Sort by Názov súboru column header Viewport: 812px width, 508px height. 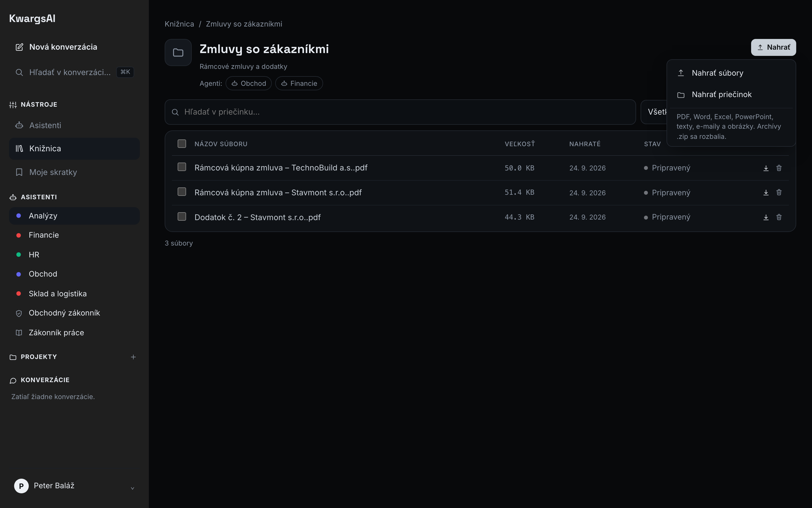221,144
